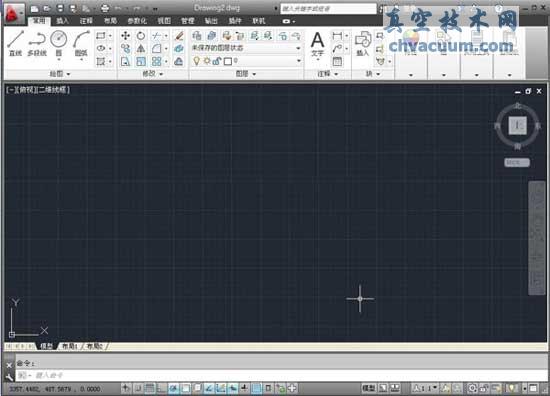Open the annotation scale 1:1 dropdown
The image size is (550, 396).
point(426,388)
